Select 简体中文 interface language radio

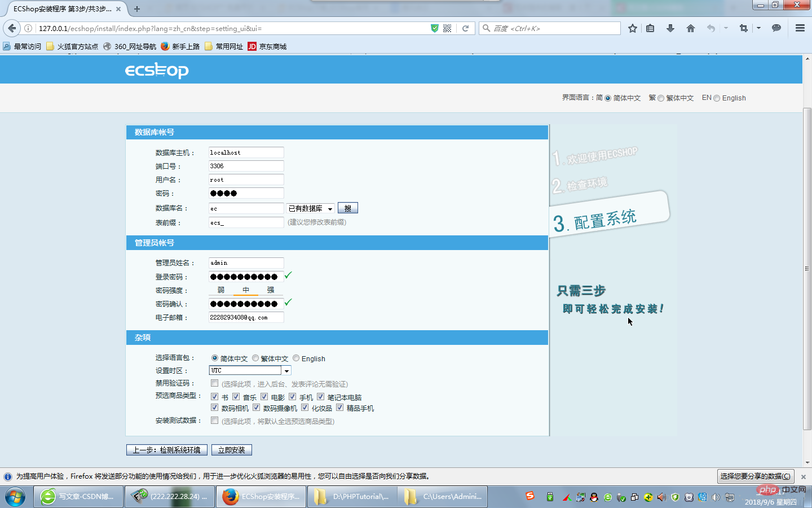point(608,98)
